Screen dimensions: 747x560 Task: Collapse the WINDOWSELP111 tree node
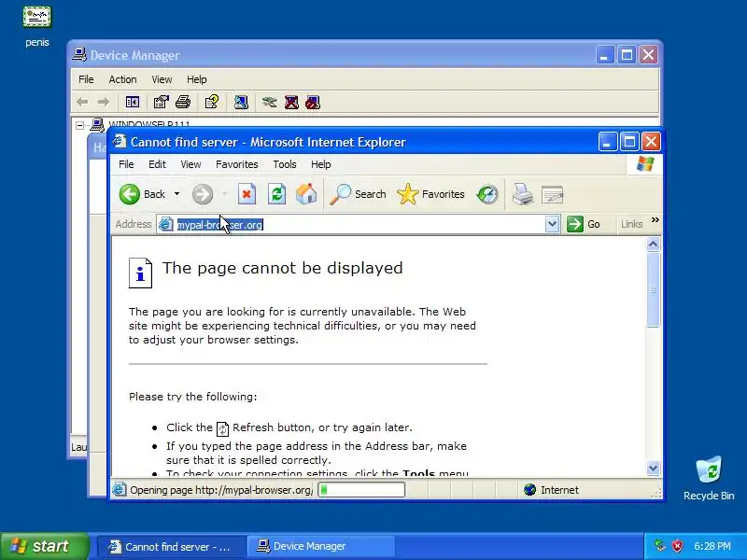point(79,125)
